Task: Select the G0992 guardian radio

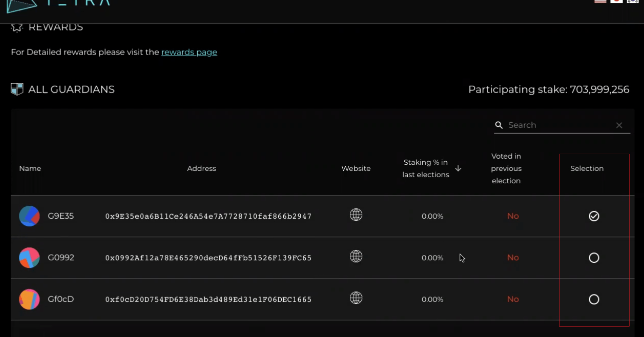Action: (594, 258)
